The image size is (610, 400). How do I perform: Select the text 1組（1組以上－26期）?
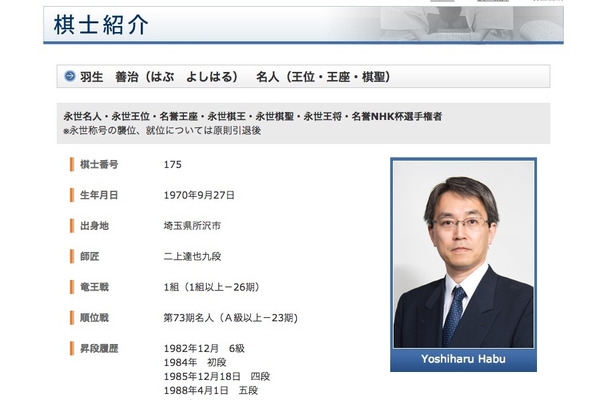pyautogui.click(x=212, y=287)
